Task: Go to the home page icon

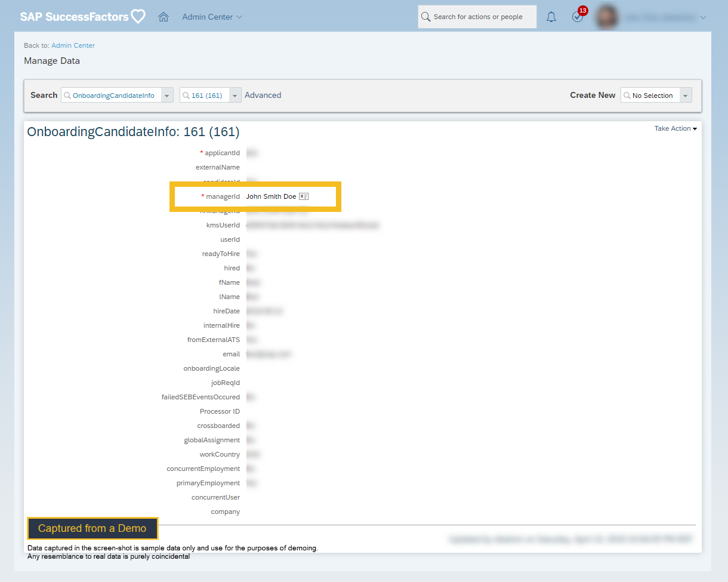Action: click(x=164, y=17)
